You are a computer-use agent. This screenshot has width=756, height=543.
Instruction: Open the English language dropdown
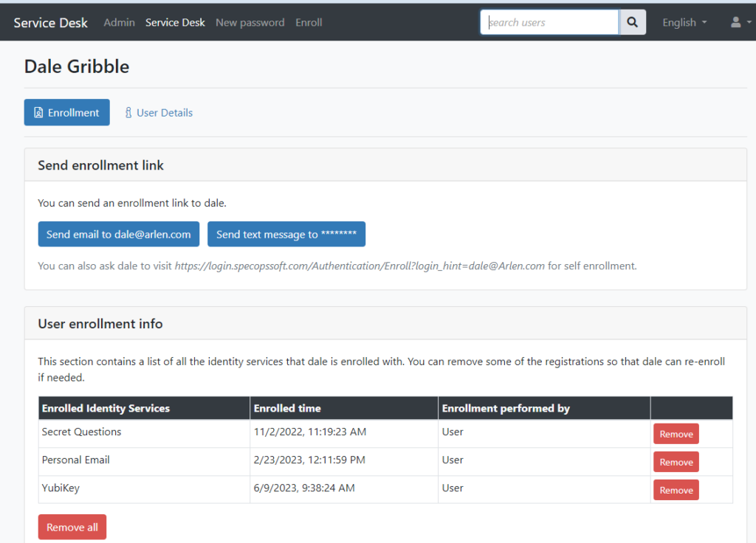pos(684,23)
